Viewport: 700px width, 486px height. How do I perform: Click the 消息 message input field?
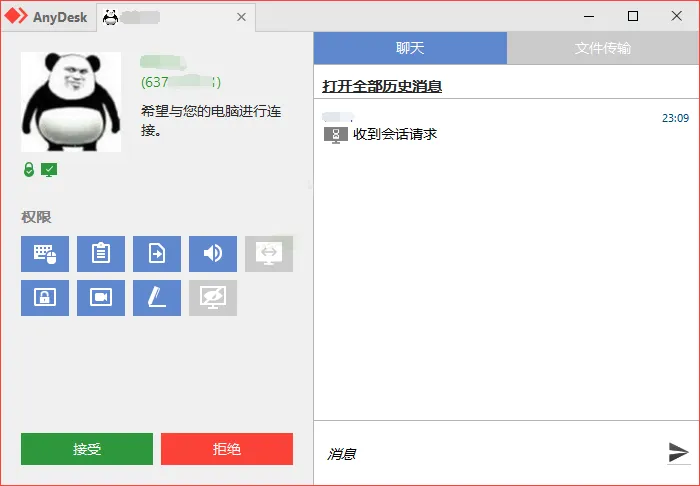(x=490, y=454)
